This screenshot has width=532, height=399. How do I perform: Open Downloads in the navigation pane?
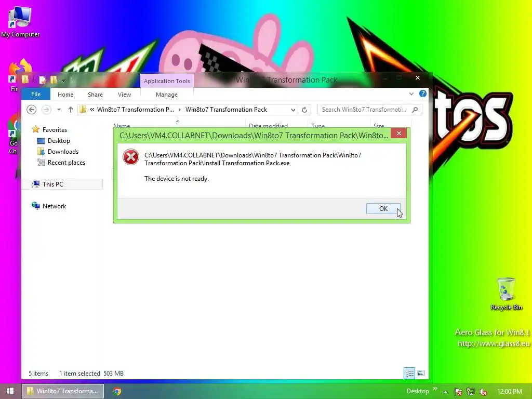click(x=63, y=151)
